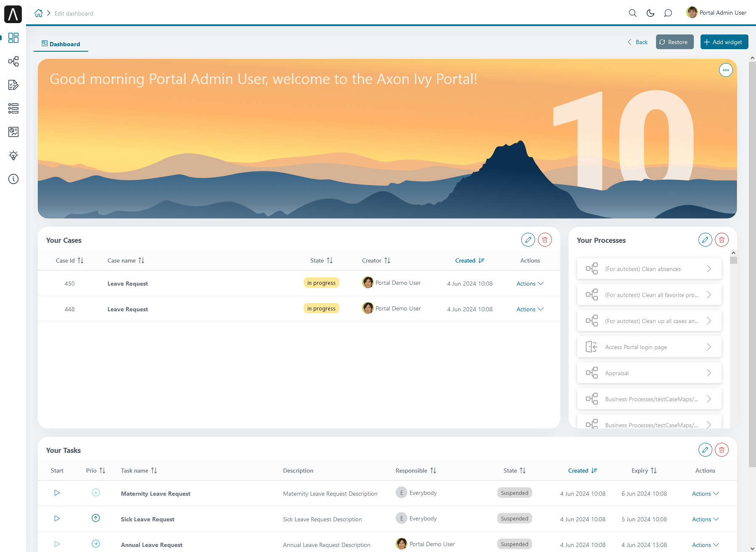The height and width of the screenshot is (552, 756).
Task: Open the Tasks sidebar icon
Action: point(13,85)
